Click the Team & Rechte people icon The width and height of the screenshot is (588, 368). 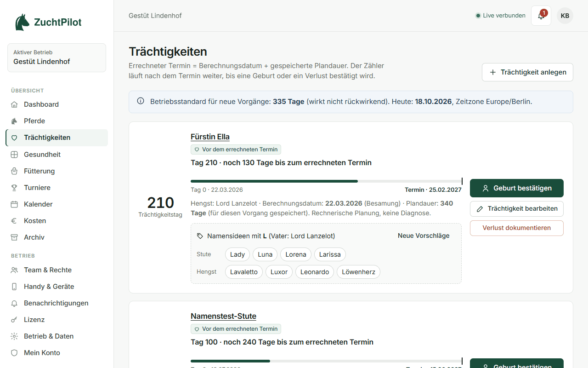point(14,270)
